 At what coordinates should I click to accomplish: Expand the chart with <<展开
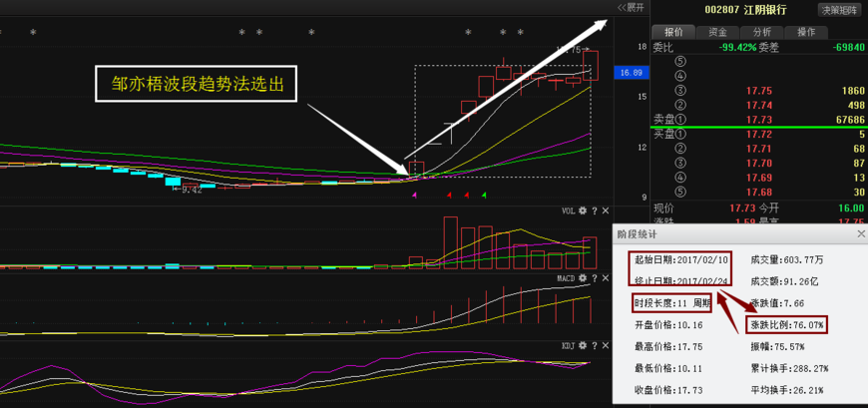631,7
